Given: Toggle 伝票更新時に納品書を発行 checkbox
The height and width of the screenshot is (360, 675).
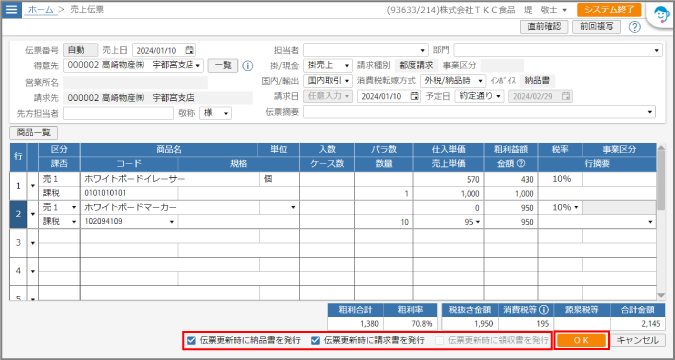Looking at the screenshot, I should (192, 341).
